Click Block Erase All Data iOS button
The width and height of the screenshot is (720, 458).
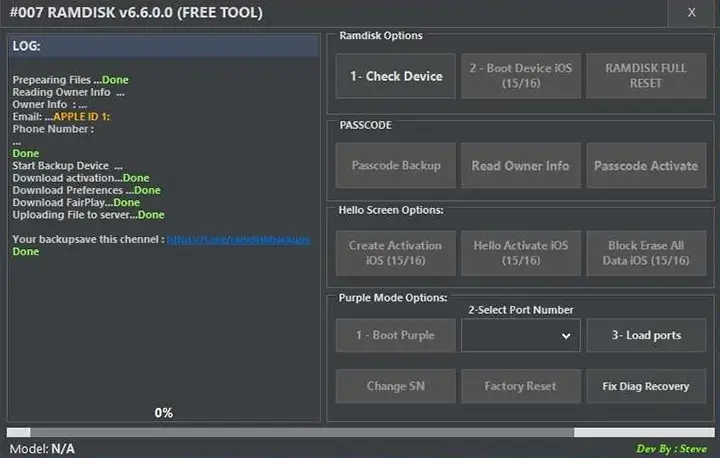point(646,253)
